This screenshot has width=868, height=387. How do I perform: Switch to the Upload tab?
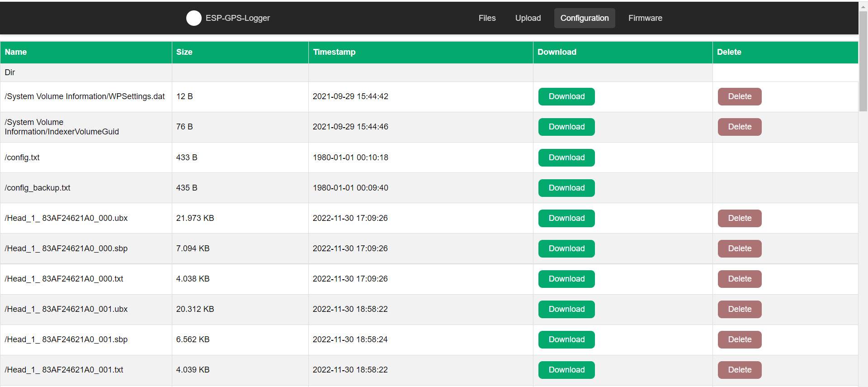tap(528, 18)
